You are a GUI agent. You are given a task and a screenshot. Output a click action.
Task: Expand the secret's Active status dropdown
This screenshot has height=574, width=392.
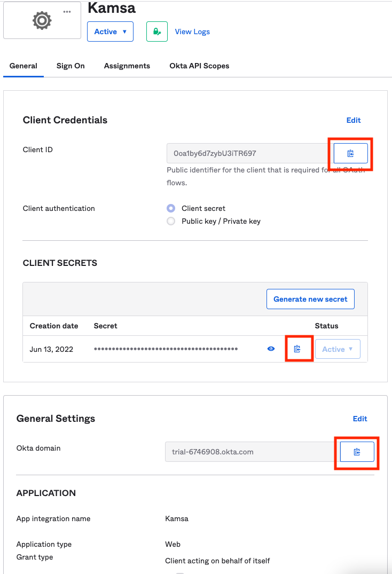[338, 349]
